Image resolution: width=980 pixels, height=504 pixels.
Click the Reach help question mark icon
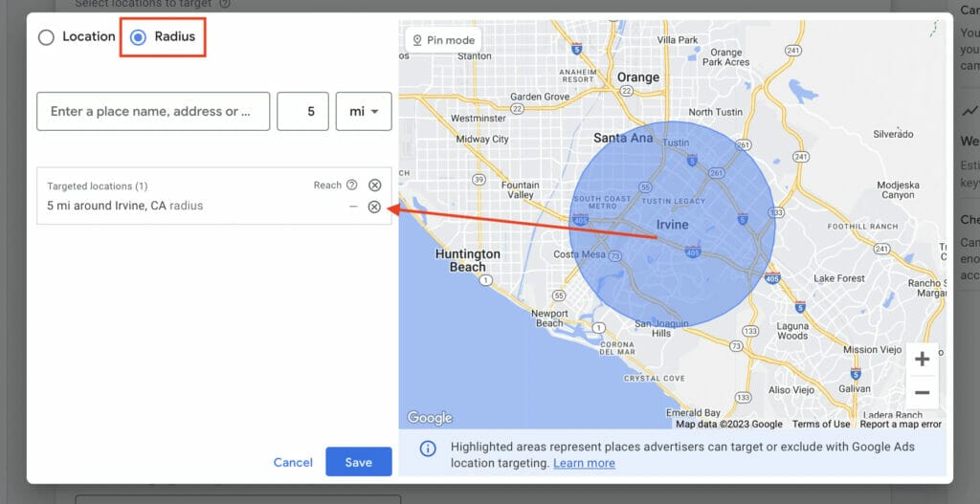pos(351,186)
